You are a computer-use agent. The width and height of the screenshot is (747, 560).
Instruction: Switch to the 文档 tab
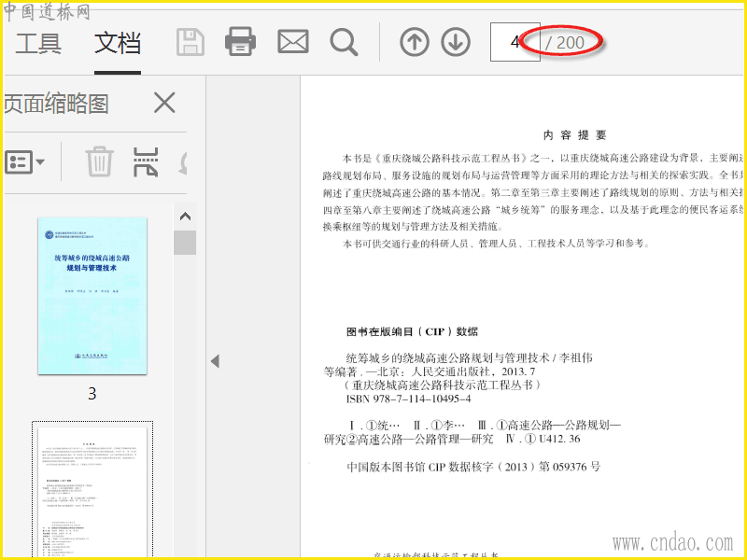point(118,43)
